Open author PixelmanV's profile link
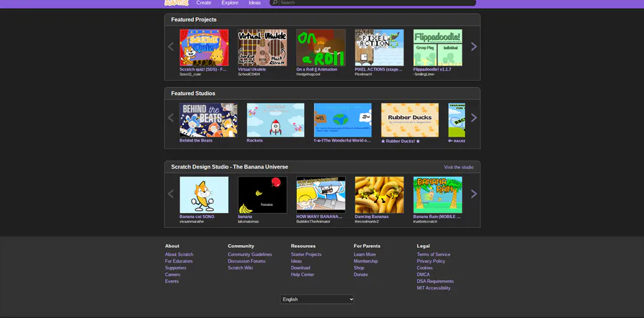The image size is (644, 318). point(363,74)
